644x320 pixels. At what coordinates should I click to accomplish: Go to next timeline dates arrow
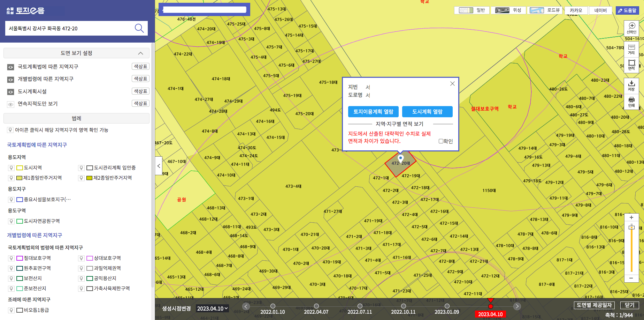click(517, 306)
